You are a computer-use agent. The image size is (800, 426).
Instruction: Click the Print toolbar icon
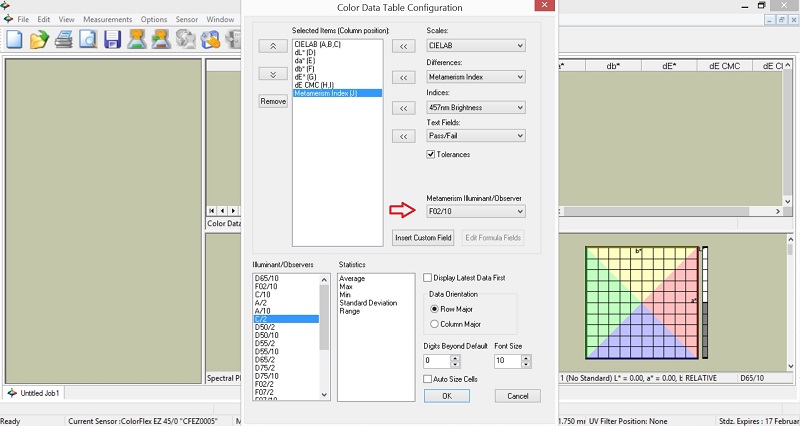click(x=64, y=39)
